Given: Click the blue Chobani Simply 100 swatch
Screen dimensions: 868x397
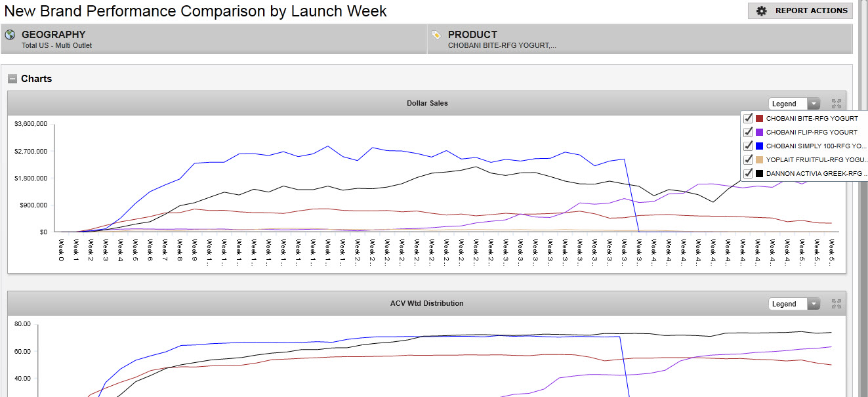Looking at the screenshot, I should 760,146.
